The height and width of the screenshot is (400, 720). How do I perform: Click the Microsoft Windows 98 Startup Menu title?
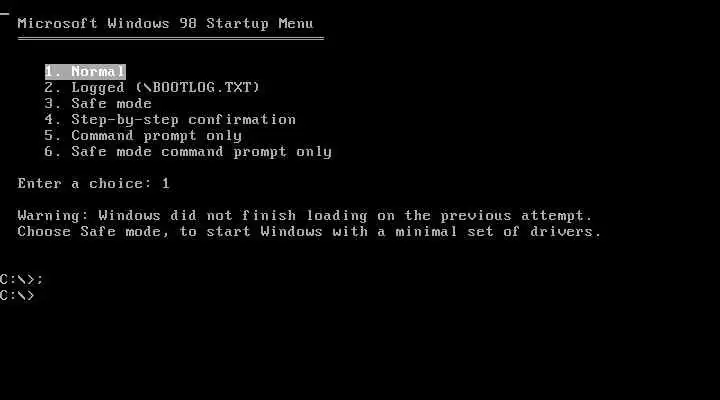[x=165, y=23]
